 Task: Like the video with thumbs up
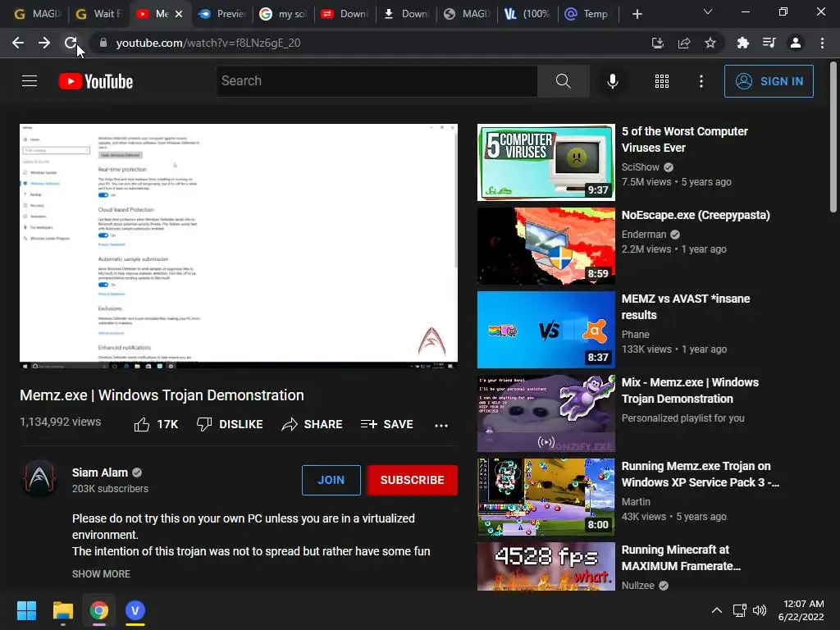[x=155, y=424]
